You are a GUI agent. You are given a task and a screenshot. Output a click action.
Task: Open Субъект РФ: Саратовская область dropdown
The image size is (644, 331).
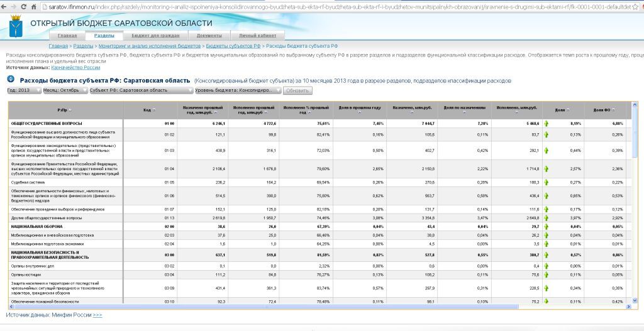[142, 90]
